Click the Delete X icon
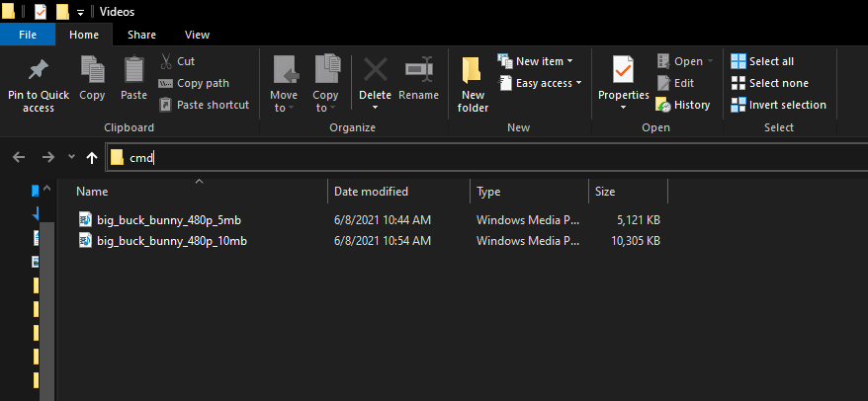Viewport: 868px width, 401px height. coord(375,70)
